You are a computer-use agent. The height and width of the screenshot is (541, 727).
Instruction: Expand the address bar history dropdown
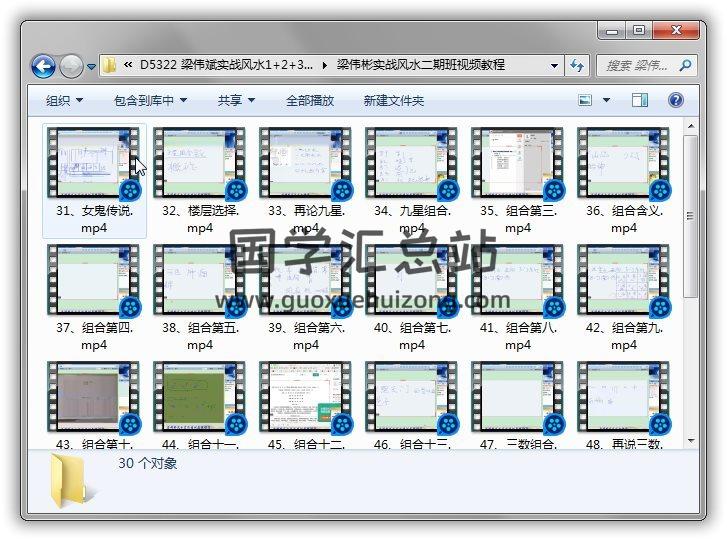pyautogui.click(x=555, y=66)
